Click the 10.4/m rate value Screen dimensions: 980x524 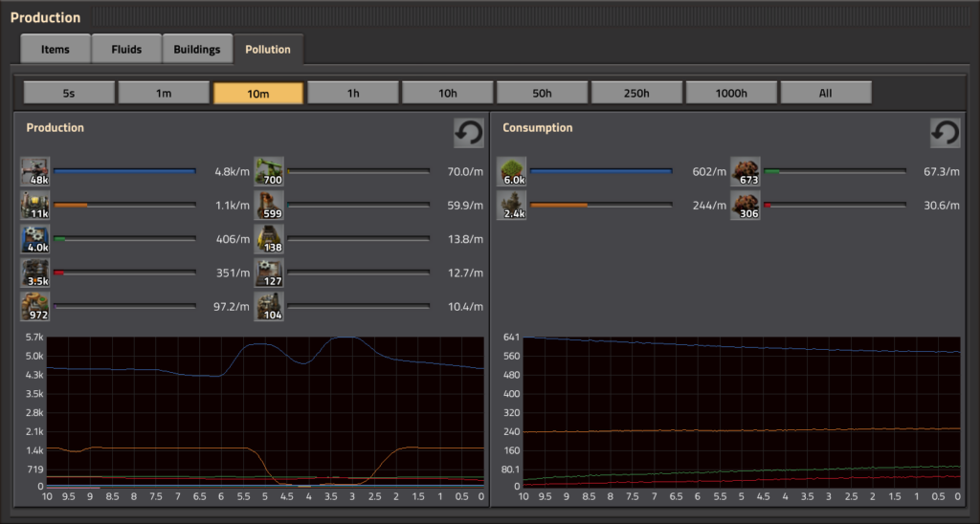point(466,307)
